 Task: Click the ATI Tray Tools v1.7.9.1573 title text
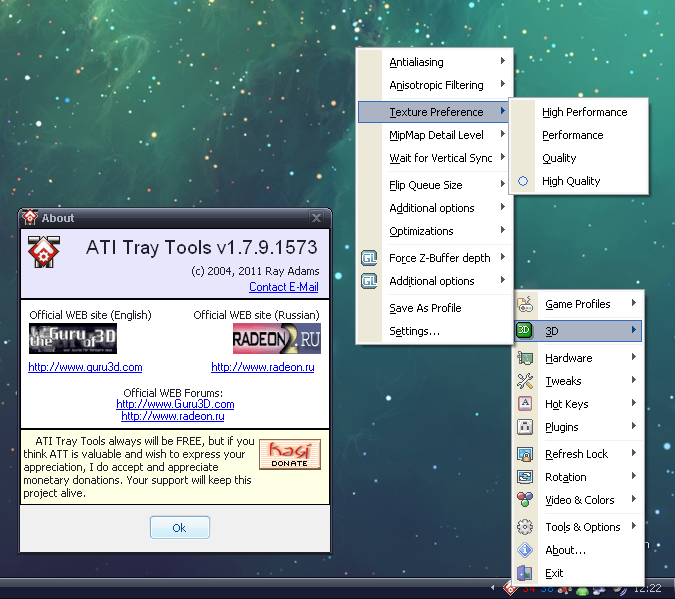pos(201,248)
